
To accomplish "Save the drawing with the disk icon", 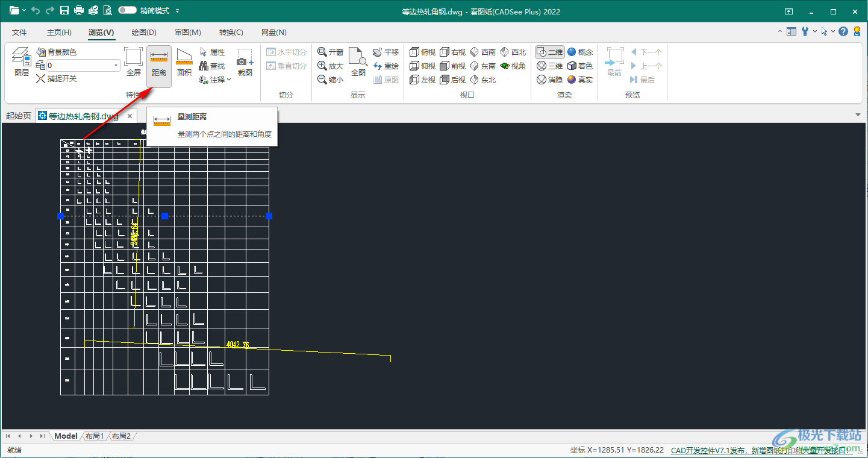I will coord(64,11).
